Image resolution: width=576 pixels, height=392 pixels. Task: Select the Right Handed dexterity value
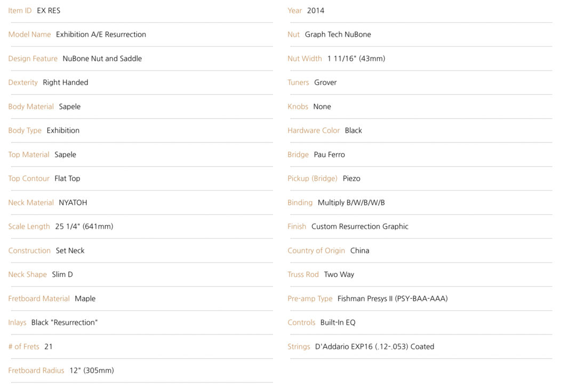pos(66,83)
